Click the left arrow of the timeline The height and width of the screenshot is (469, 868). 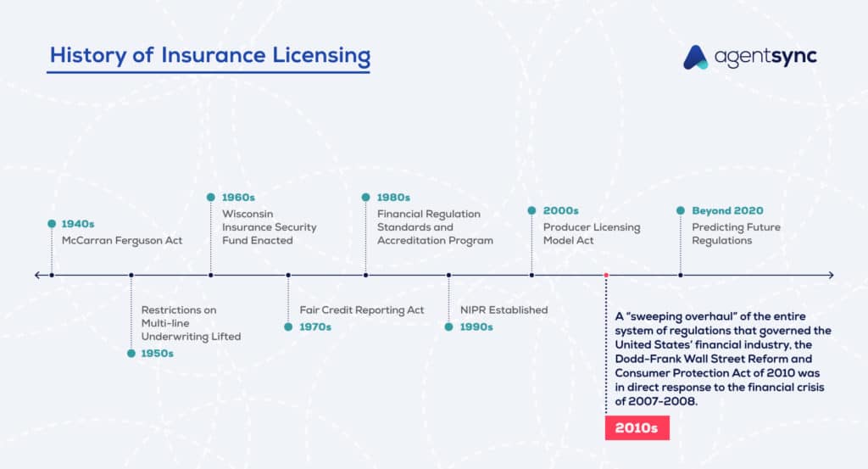pos(38,275)
